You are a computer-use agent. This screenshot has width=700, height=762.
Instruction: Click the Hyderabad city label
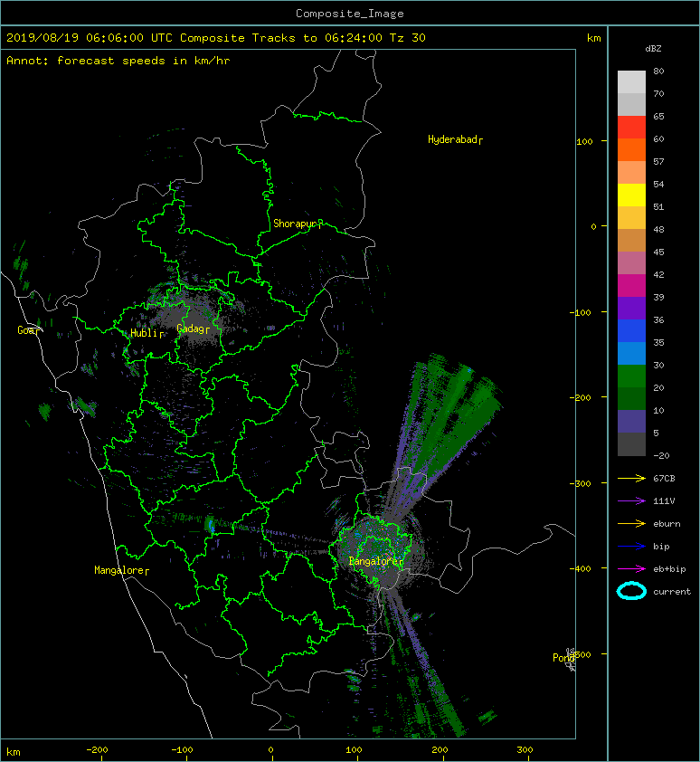pos(455,140)
